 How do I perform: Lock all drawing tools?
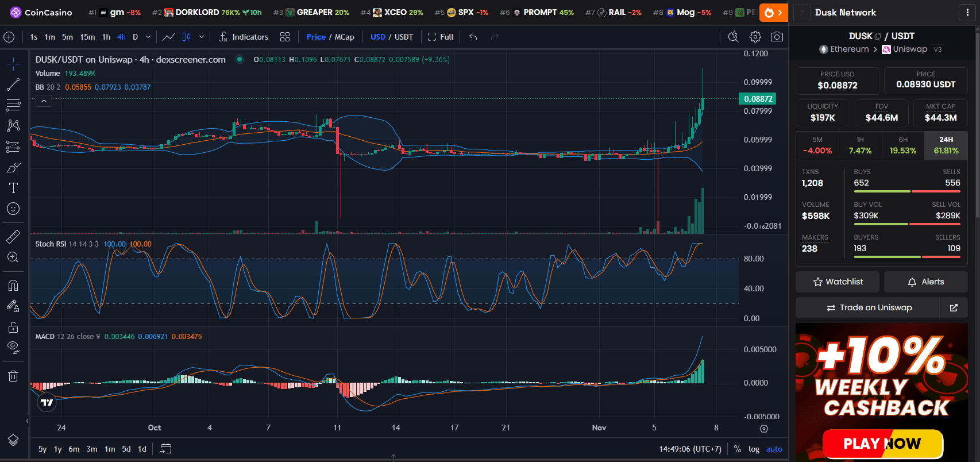tap(13, 327)
